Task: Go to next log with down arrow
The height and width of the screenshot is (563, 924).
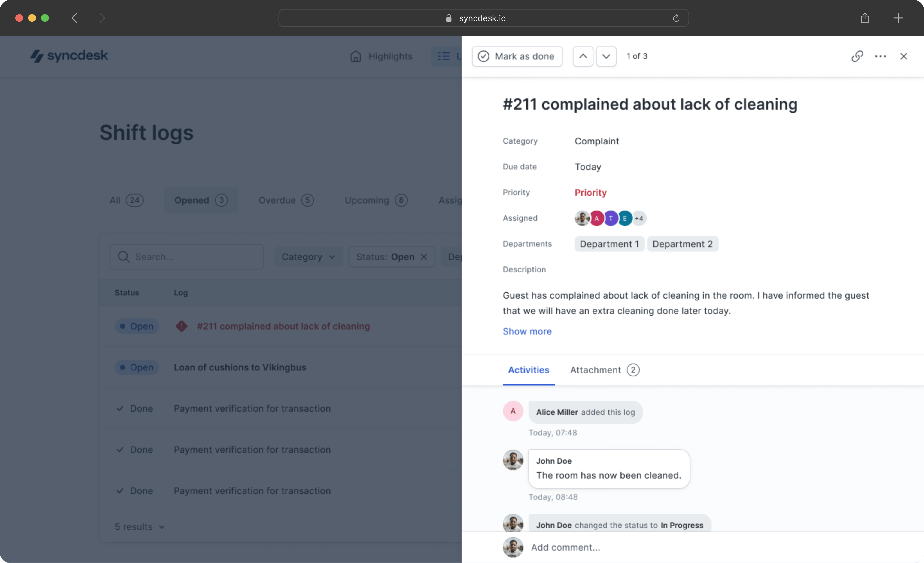Action: click(x=606, y=56)
